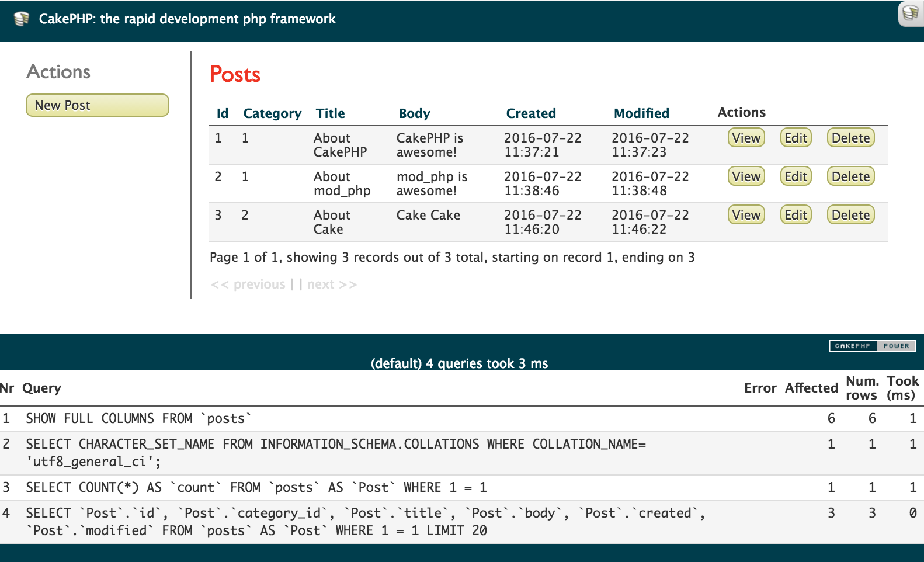Sort posts by Title column
924x562 pixels.
click(x=331, y=113)
